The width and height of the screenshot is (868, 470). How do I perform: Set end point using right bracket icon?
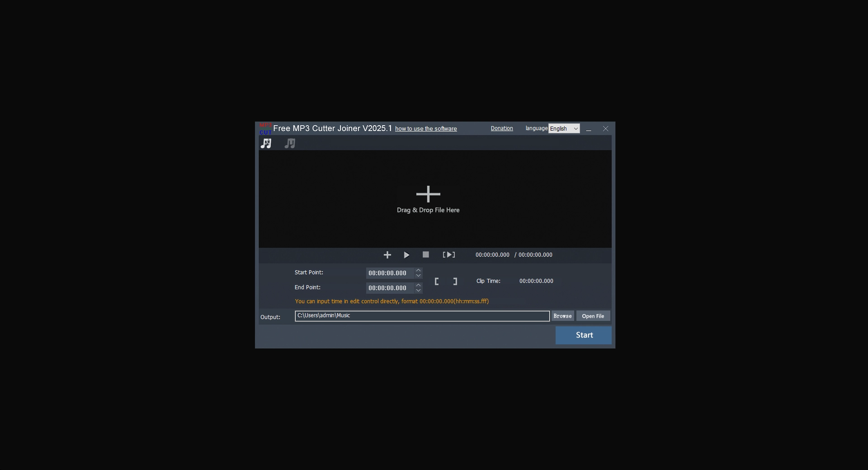(x=455, y=281)
